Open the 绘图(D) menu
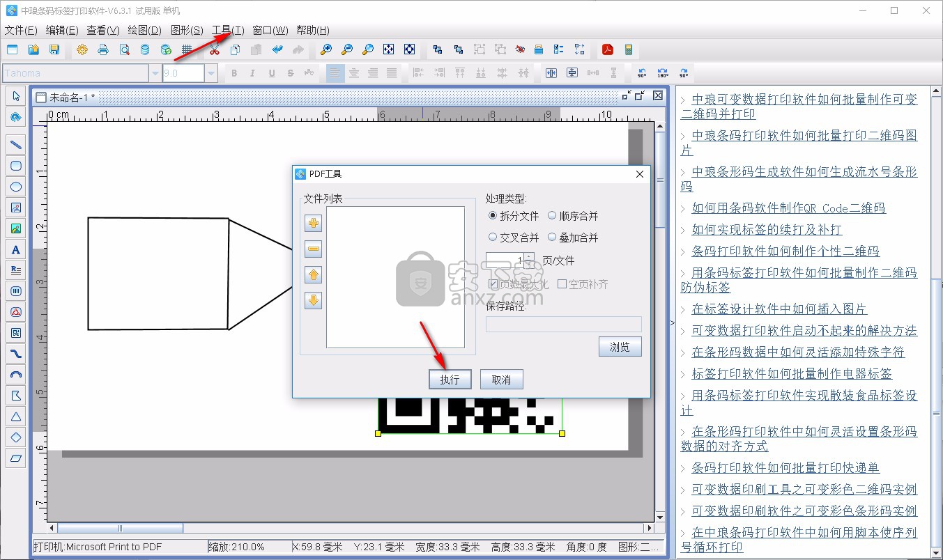Screen dimensions: 943x560 pos(144,30)
